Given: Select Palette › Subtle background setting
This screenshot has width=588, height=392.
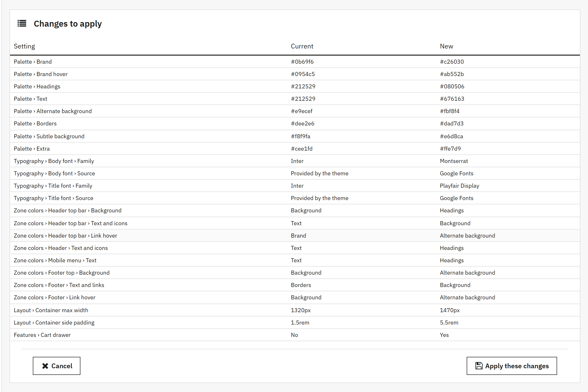Looking at the screenshot, I should click(49, 136).
